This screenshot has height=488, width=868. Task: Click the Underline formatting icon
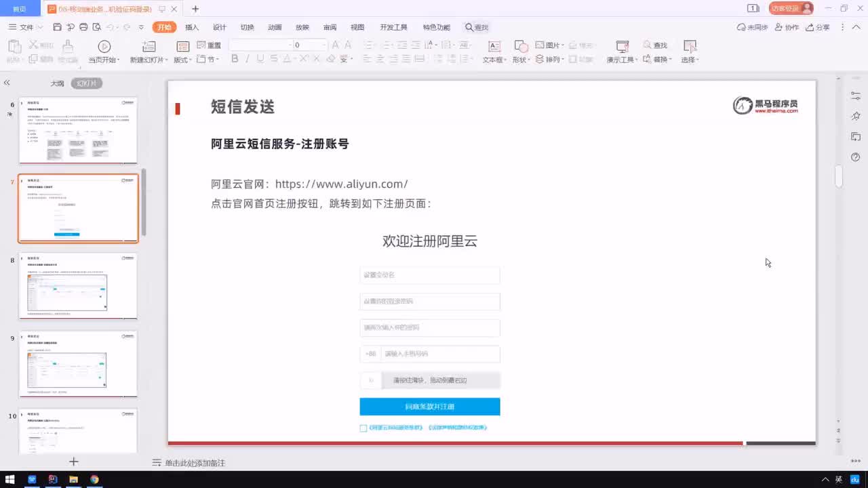tap(260, 59)
